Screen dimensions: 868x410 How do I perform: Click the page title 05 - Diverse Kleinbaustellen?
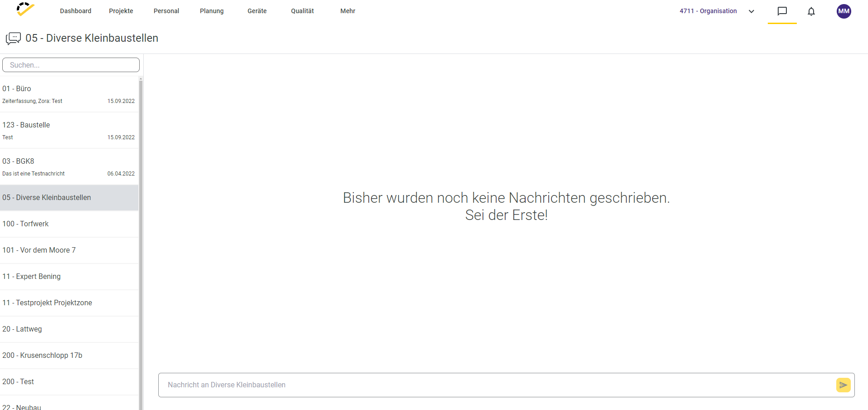[92, 38]
